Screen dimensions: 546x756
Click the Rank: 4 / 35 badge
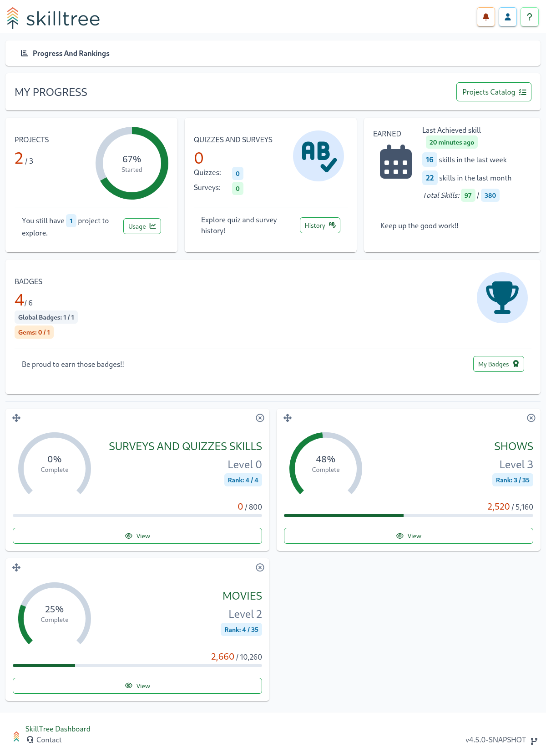tap(241, 630)
